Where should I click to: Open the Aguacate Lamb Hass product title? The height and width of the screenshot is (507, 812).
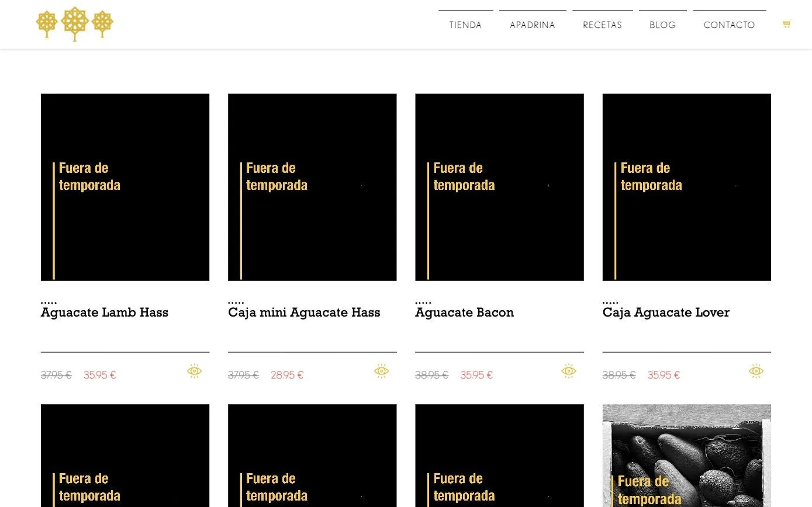pyautogui.click(x=105, y=312)
